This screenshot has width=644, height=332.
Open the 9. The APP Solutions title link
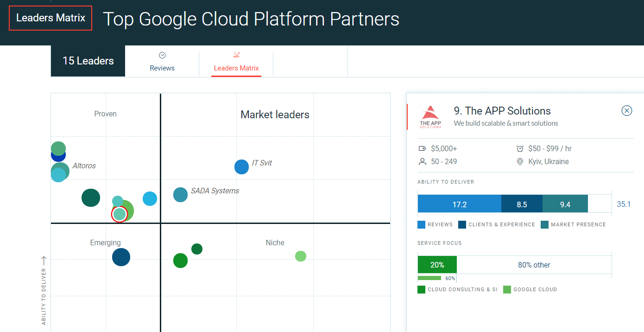coord(502,111)
